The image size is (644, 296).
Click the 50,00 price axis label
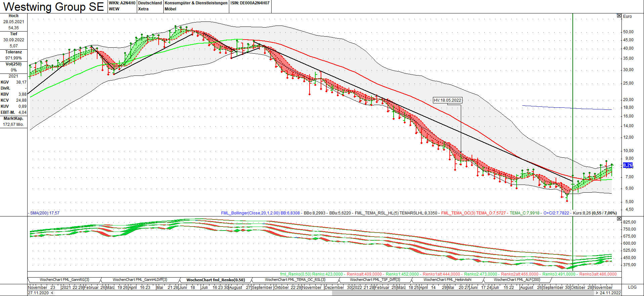tap(628, 32)
